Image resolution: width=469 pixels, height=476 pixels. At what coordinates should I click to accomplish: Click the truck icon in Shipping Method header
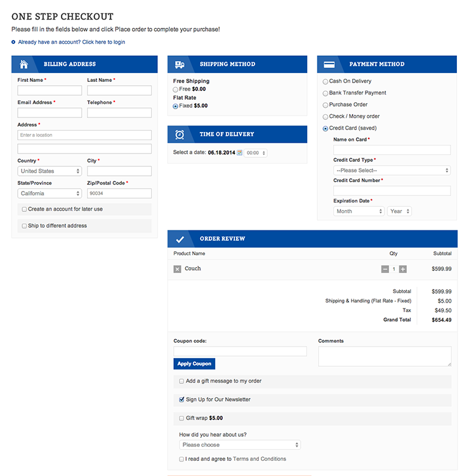[x=180, y=64]
